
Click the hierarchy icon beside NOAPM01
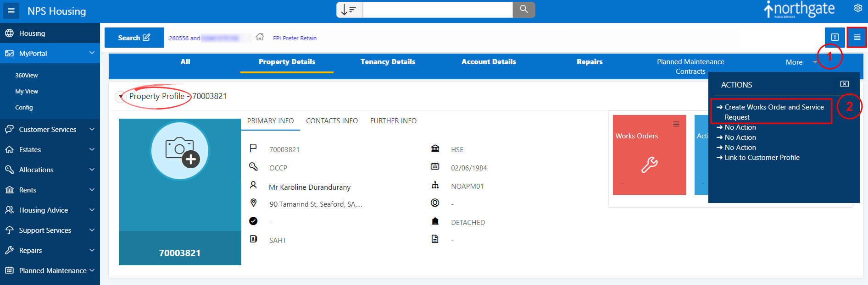click(435, 185)
